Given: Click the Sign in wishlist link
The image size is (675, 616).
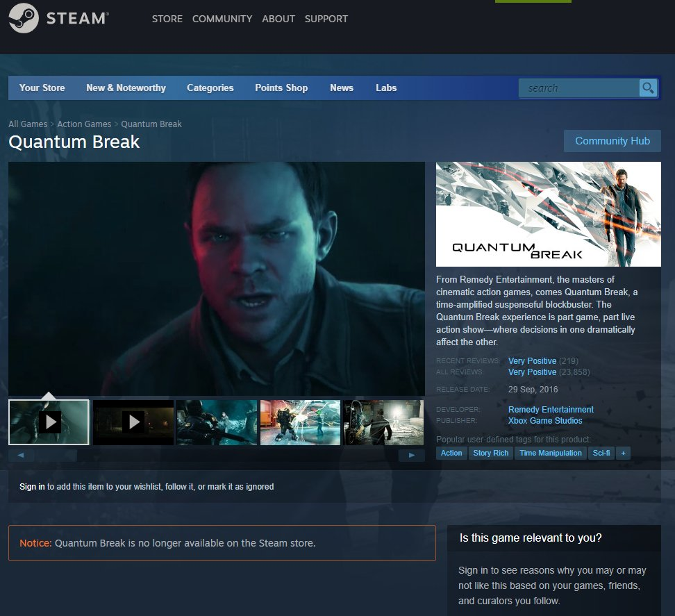Looking at the screenshot, I should (x=32, y=486).
